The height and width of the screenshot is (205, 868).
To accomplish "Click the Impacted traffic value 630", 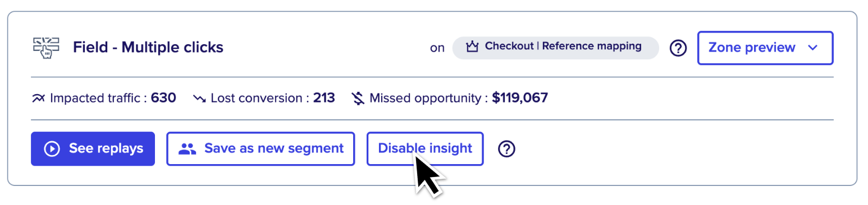I will point(163,99).
